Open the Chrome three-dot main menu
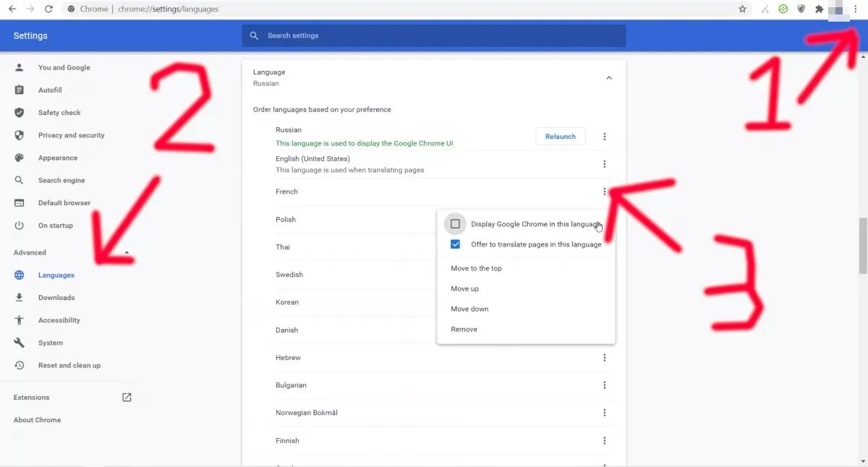The height and width of the screenshot is (467, 868). click(855, 9)
